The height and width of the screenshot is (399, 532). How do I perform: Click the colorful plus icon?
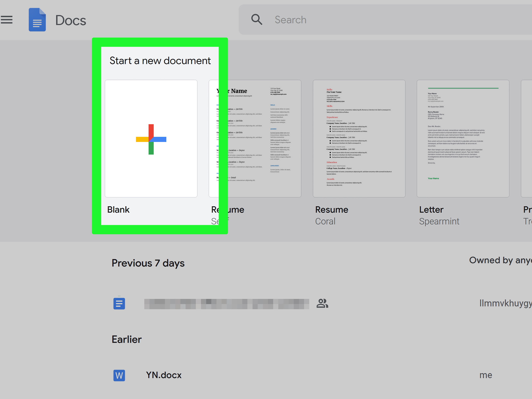(151, 139)
